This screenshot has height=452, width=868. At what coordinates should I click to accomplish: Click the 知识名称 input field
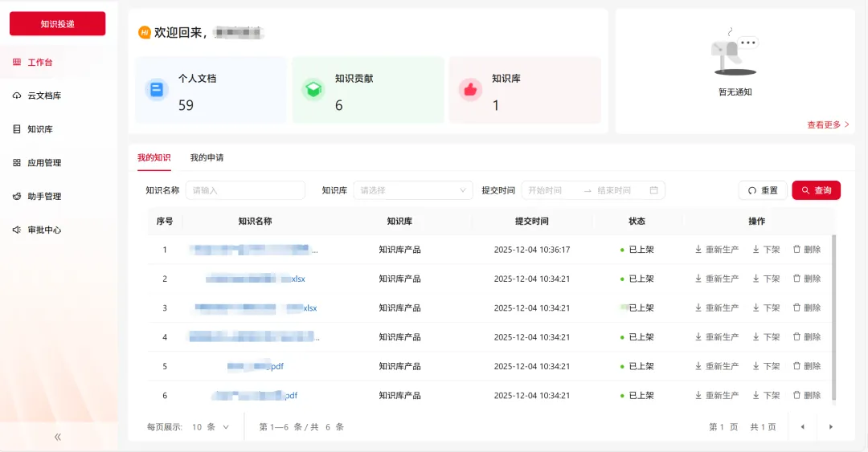pos(245,190)
